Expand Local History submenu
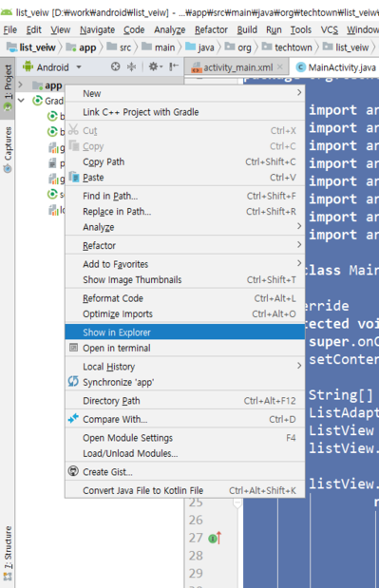The width and height of the screenshot is (379, 588). click(x=184, y=367)
